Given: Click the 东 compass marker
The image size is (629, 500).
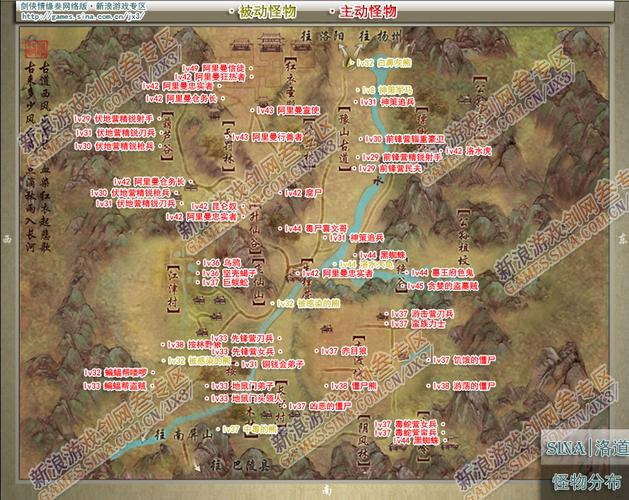Looking at the screenshot, I should [622, 240].
